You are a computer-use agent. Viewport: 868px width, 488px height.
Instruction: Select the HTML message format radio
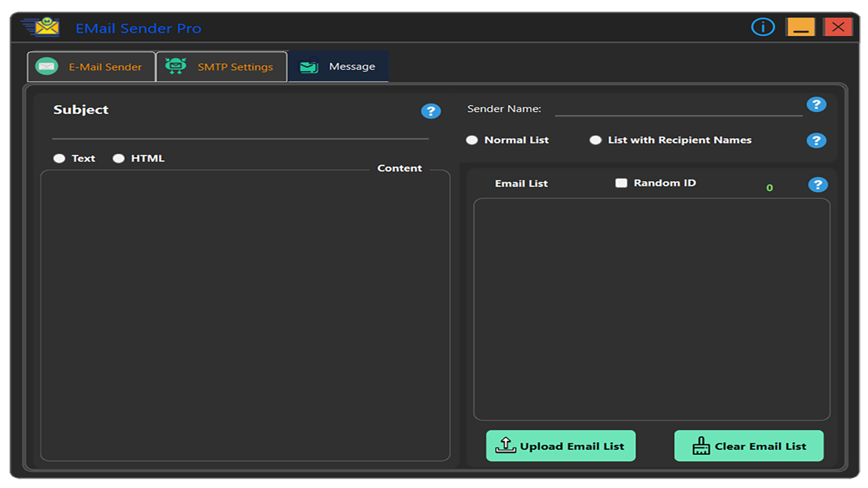119,158
